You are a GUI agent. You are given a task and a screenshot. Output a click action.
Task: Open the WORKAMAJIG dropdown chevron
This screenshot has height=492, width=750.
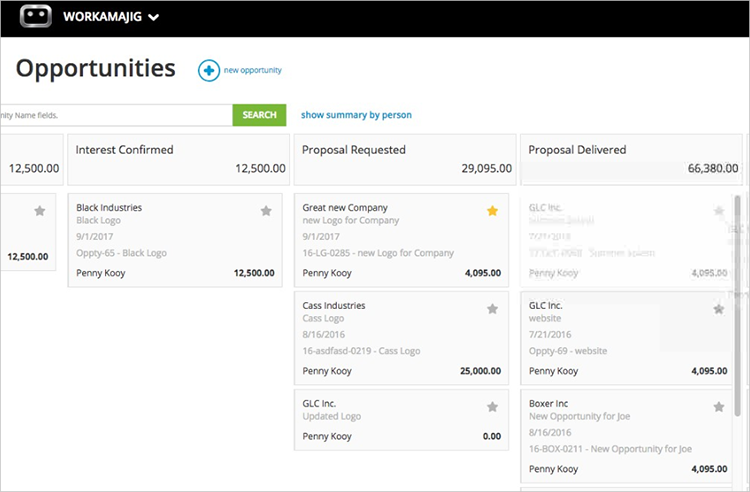tap(154, 18)
